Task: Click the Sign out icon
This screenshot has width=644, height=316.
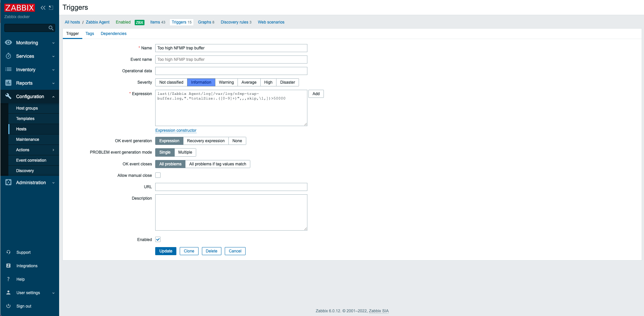Action: coord(8,306)
